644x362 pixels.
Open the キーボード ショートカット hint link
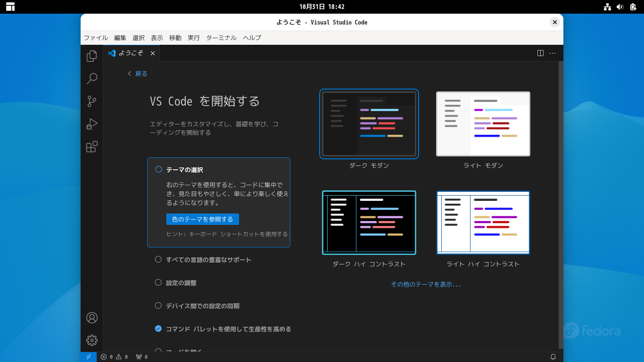[x=238, y=234]
